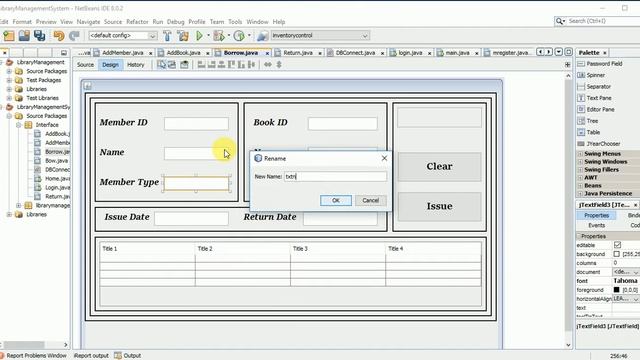Image resolution: width=640 pixels, height=360 pixels.
Task: Click the Build Project hammer icon
Action: (167, 36)
